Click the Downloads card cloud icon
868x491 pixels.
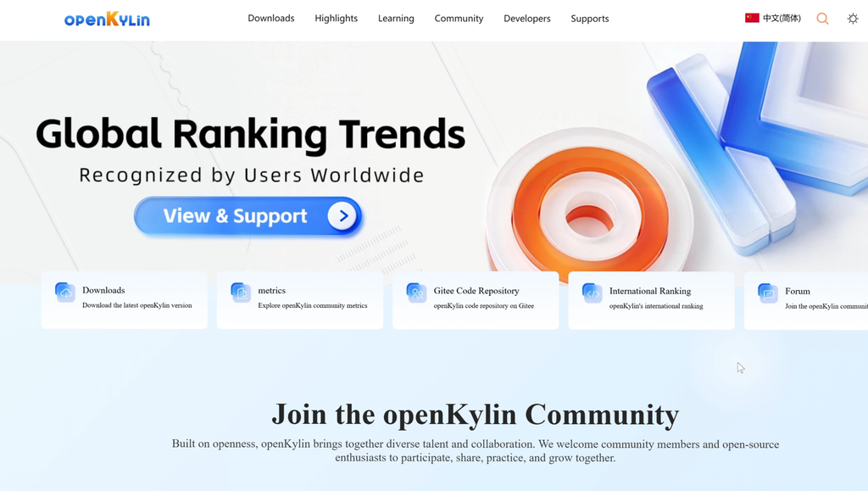pyautogui.click(x=64, y=293)
